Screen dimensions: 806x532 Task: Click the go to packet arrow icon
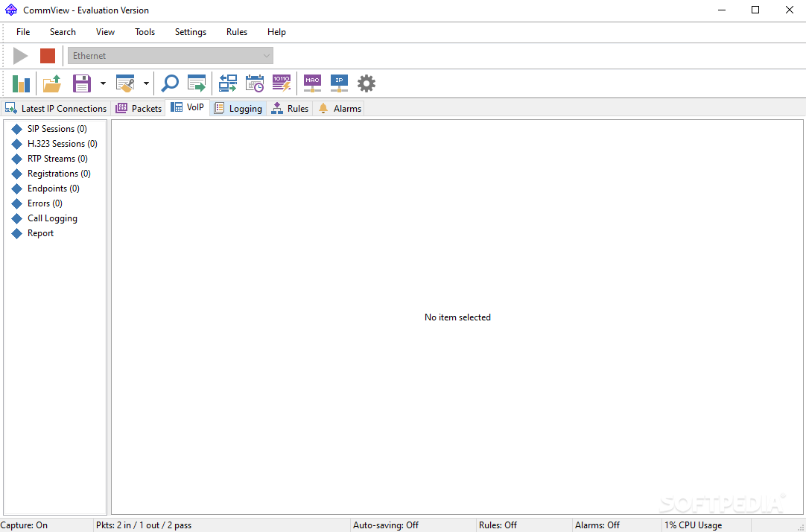(197, 83)
